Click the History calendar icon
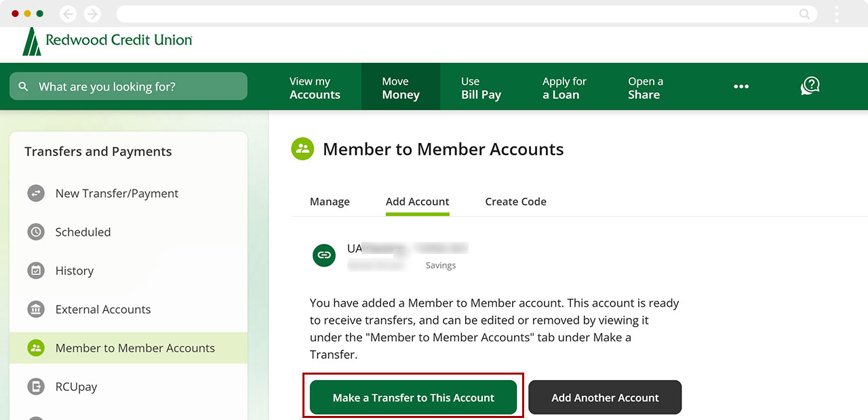The image size is (868, 420). pyautogui.click(x=36, y=270)
